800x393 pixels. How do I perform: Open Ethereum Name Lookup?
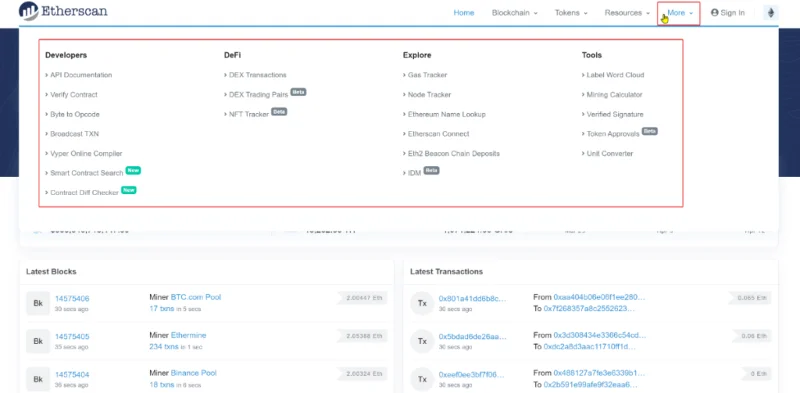[447, 114]
